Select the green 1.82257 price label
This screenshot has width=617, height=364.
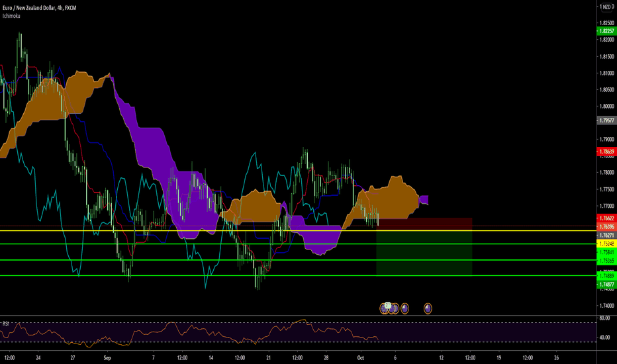click(x=606, y=31)
